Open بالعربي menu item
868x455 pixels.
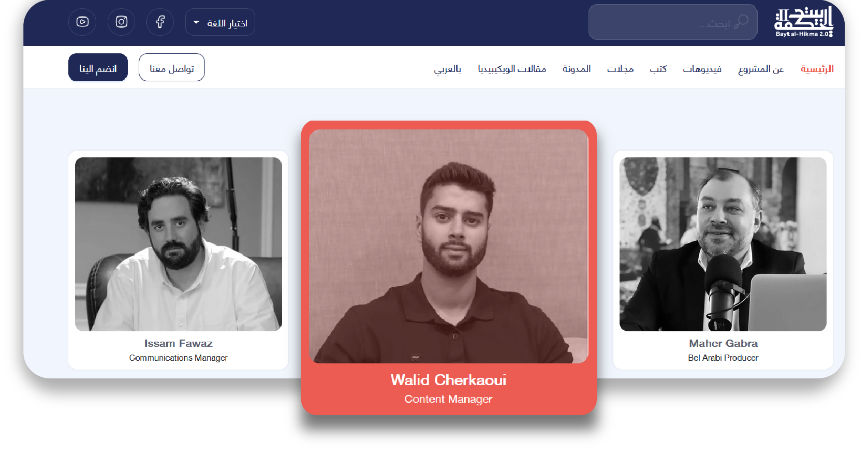point(447,69)
